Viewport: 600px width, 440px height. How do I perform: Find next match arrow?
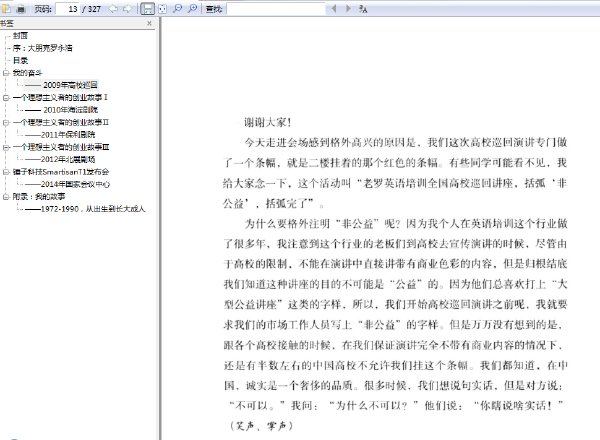pyautogui.click(x=348, y=8)
